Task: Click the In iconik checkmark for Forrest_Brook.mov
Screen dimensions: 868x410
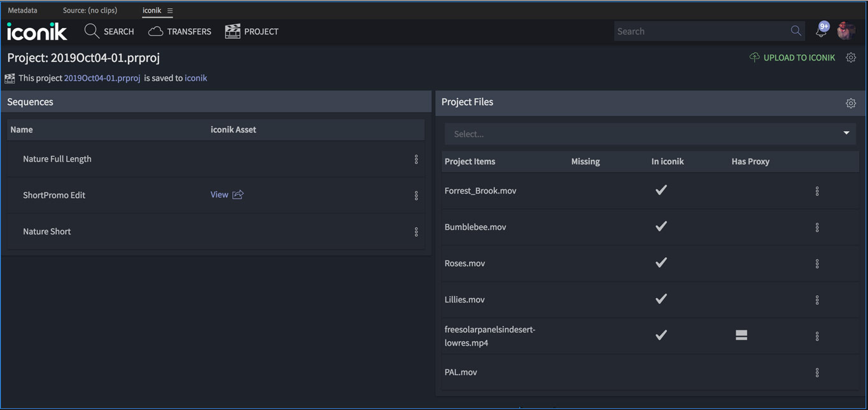Action: tap(661, 190)
